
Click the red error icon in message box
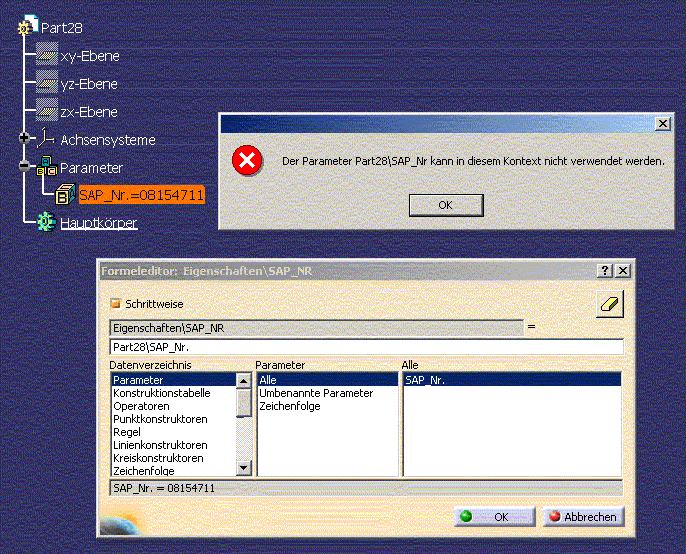point(247,161)
